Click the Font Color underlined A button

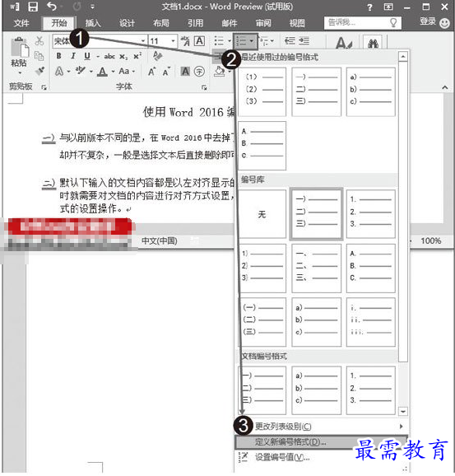(x=103, y=72)
